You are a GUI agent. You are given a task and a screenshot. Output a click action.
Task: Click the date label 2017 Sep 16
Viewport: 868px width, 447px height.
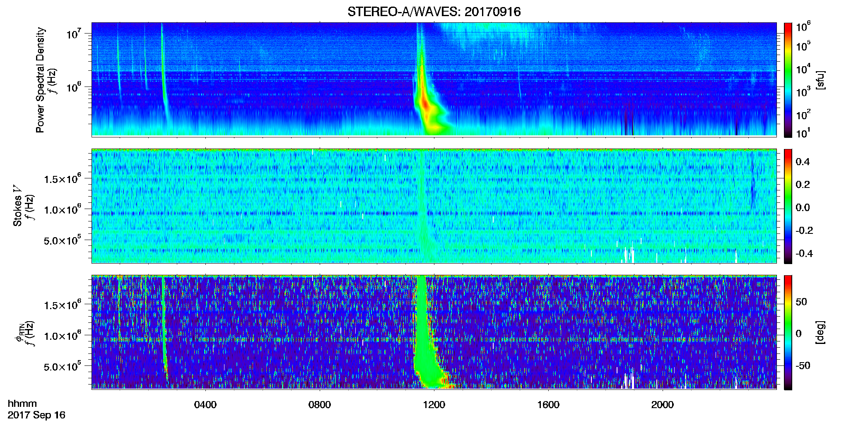click(36, 415)
